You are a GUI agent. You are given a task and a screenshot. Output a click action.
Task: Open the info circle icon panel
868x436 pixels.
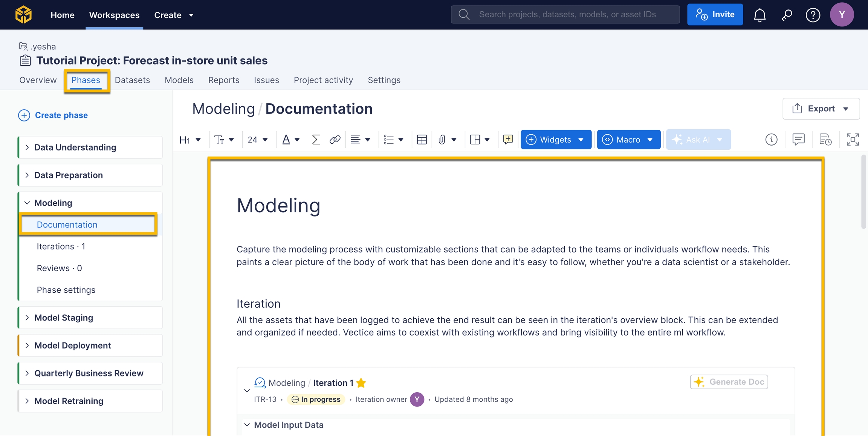click(x=771, y=140)
